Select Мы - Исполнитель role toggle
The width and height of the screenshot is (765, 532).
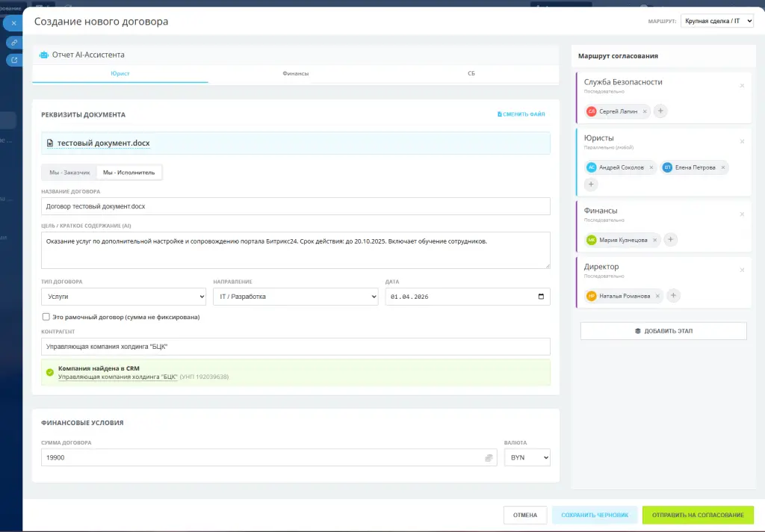[128, 173]
